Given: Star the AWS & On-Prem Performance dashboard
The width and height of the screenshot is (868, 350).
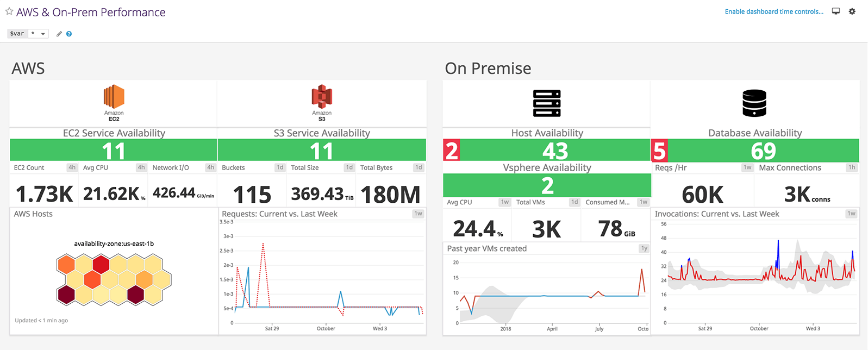Looking at the screenshot, I should click(9, 11).
